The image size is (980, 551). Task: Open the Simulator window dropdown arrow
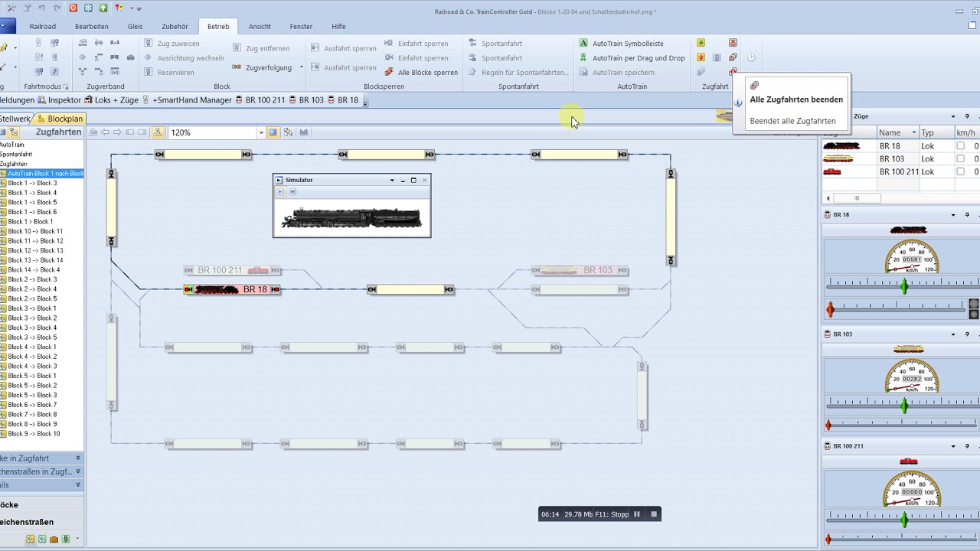tap(392, 181)
